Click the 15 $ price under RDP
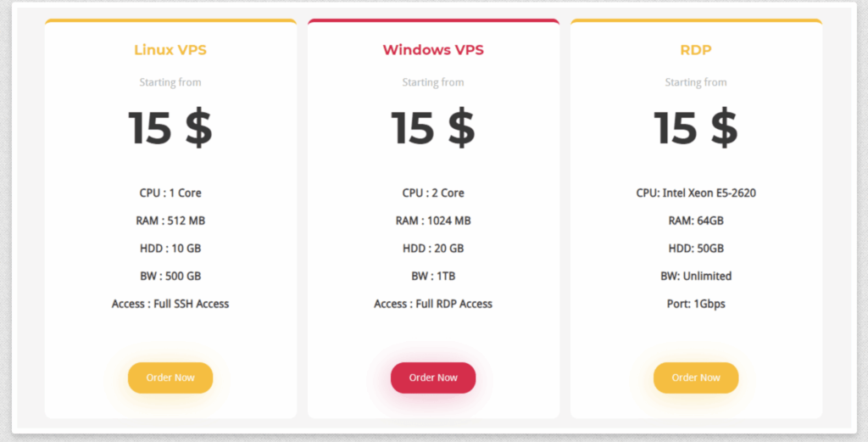The width and height of the screenshot is (868, 442). point(696,128)
